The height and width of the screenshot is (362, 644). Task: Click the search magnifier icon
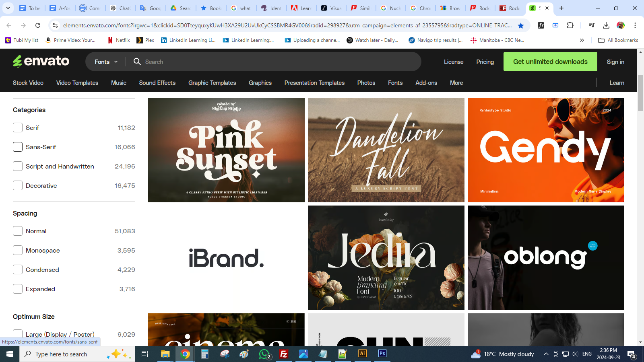pyautogui.click(x=137, y=62)
